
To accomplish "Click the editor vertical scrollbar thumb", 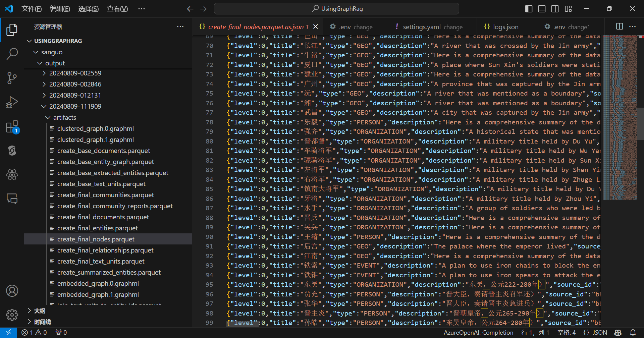I will 641,123.
